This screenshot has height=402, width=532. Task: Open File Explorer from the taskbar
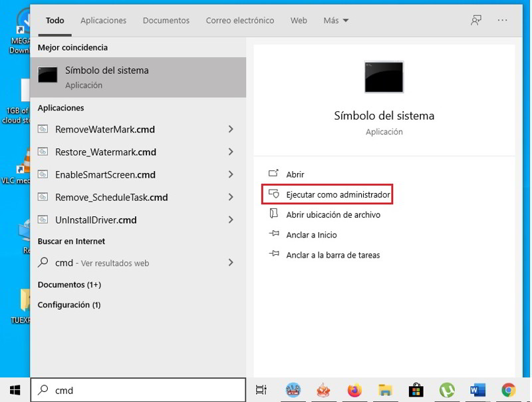pyautogui.click(x=384, y=390)
